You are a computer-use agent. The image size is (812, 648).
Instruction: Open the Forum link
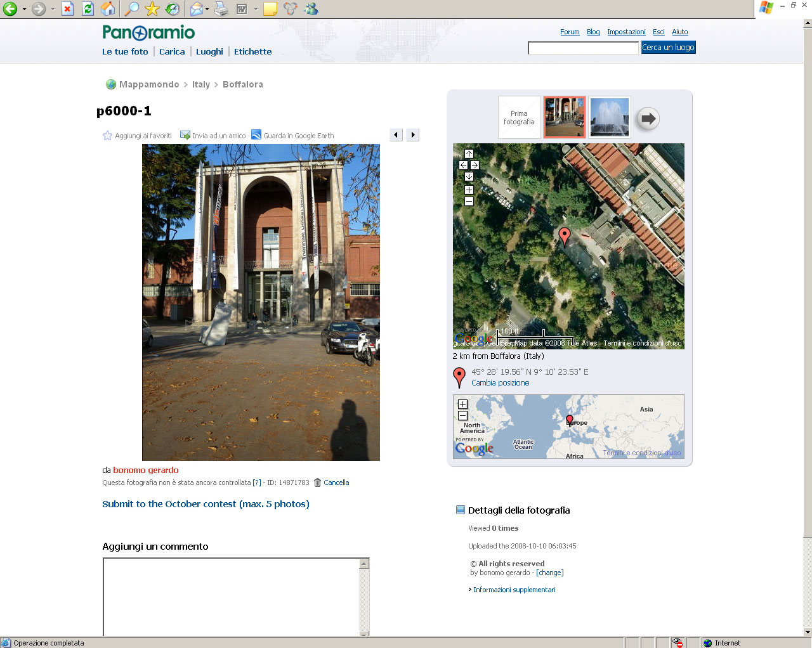[570, 32]
